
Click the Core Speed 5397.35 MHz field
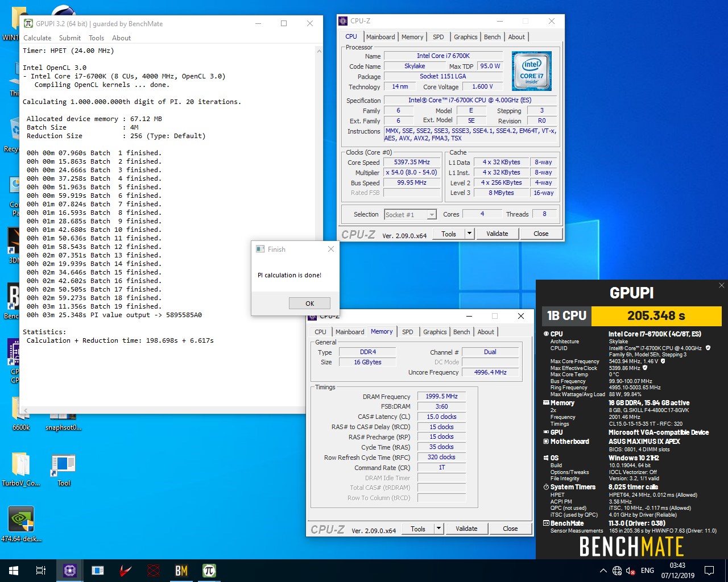click(x=412, y=162)
